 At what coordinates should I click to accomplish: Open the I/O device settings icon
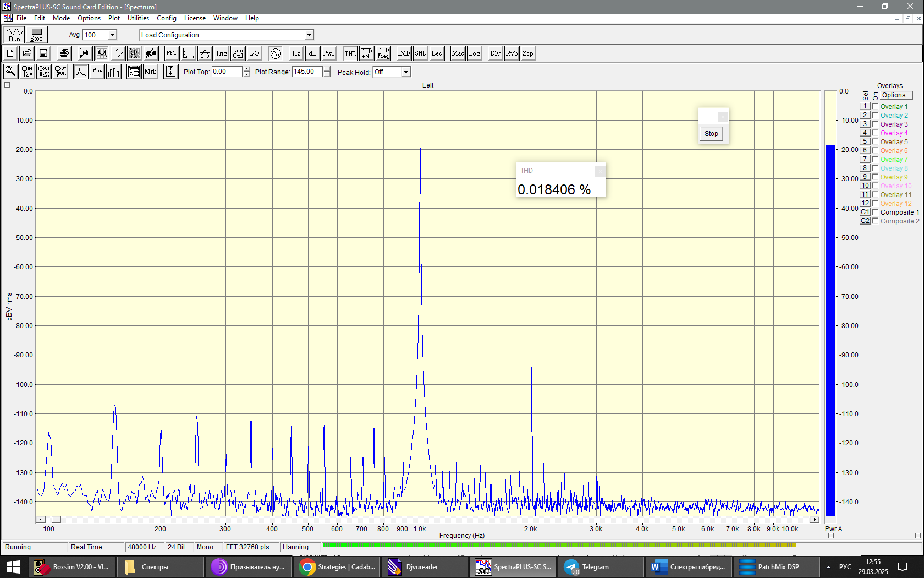255,53
